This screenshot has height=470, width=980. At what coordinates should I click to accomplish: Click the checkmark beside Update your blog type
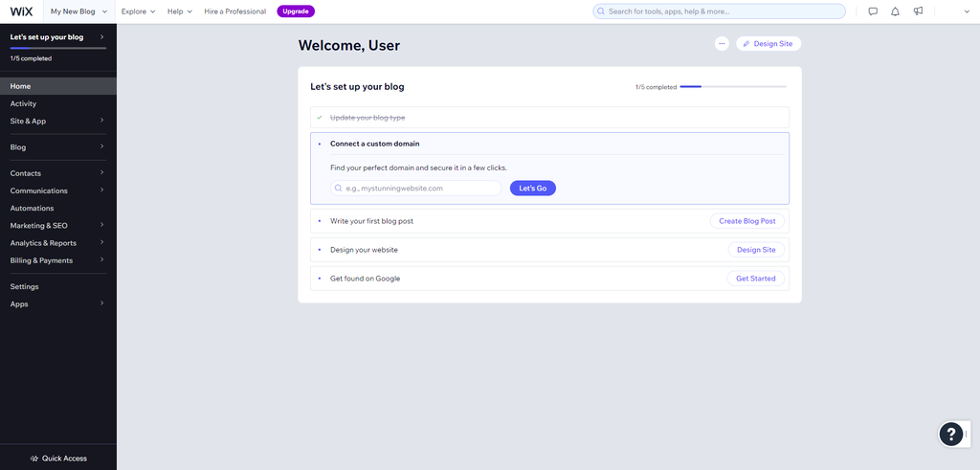[x=320, y=118]
